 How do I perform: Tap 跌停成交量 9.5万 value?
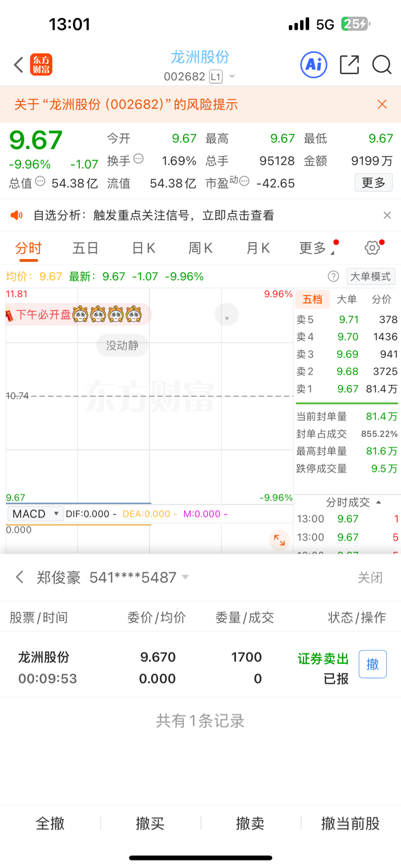[x=384, y=468]
